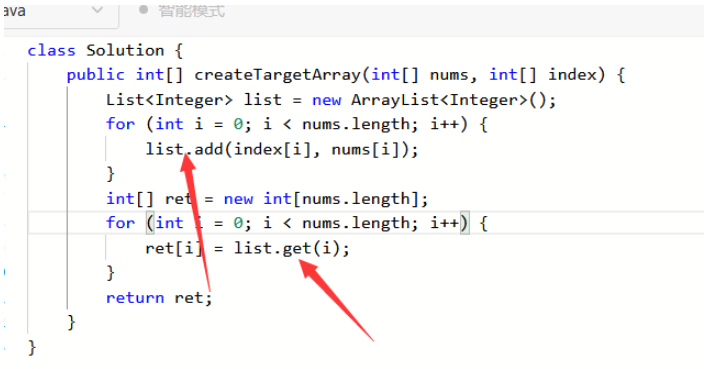The image size is (712, 369).
Task: Click the for loop line with highlighted parentheses
Action: [x=297, y=223]
